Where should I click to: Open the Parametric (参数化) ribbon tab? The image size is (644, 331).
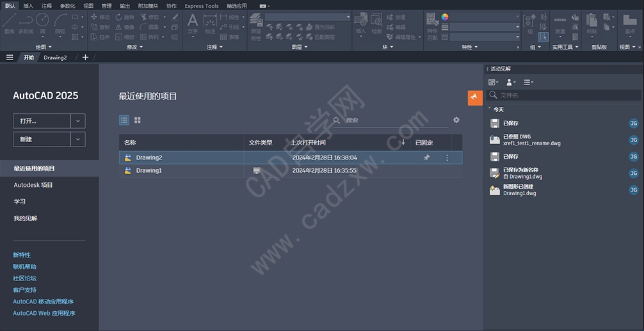pyautogui.click(x=68, y=6)
